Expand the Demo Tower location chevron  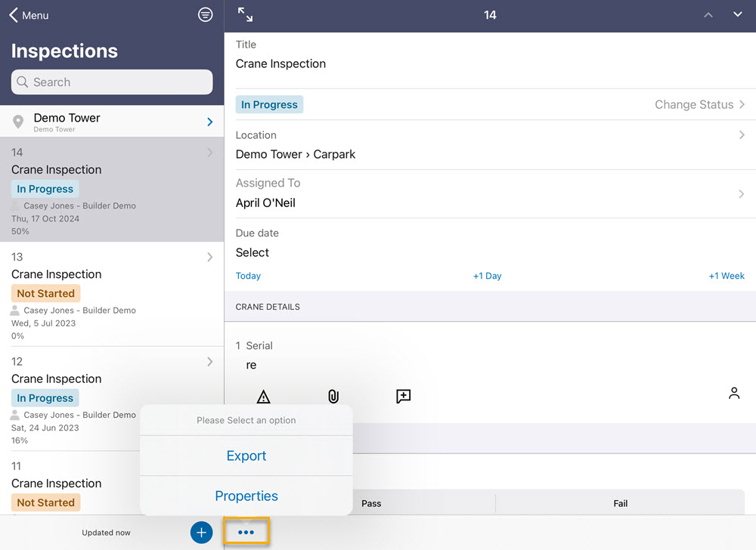coord(209,122)
